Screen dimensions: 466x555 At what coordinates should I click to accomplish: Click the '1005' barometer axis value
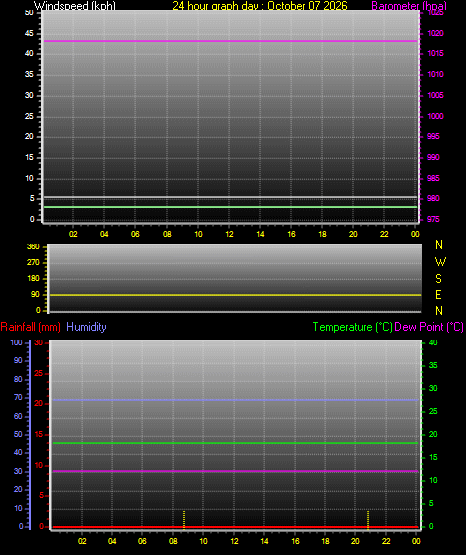[x=435, y=95]
